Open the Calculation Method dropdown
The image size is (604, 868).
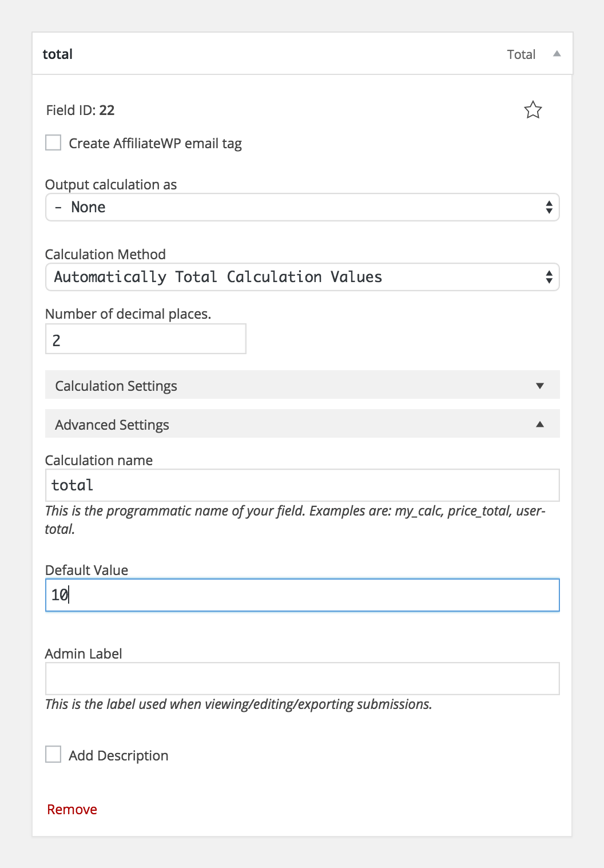click(302, 277)
